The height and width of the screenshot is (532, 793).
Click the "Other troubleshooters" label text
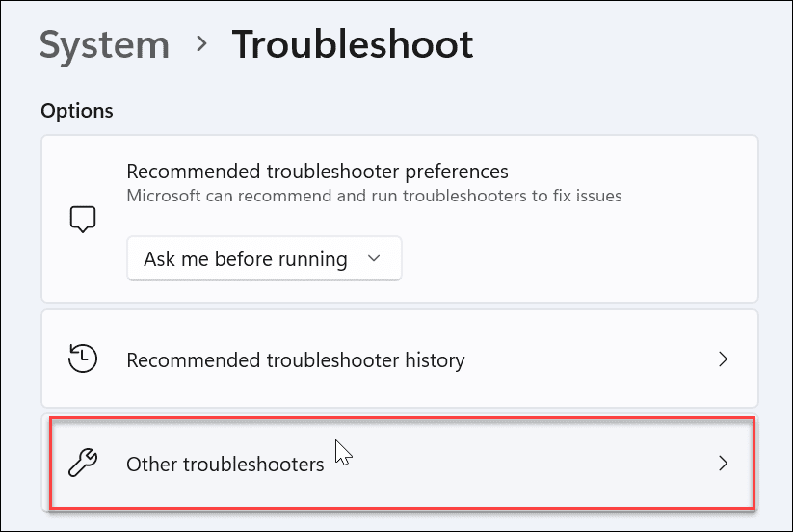point(225,465)
